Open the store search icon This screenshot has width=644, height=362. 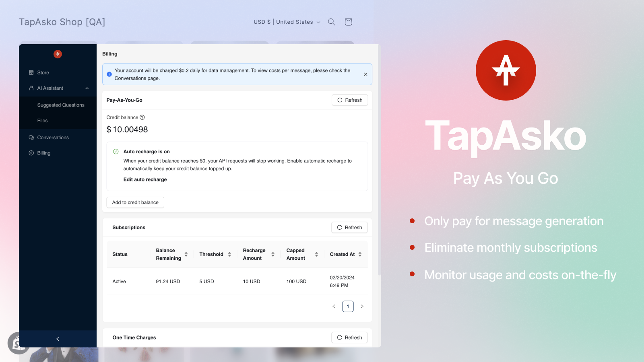[331, 22]
